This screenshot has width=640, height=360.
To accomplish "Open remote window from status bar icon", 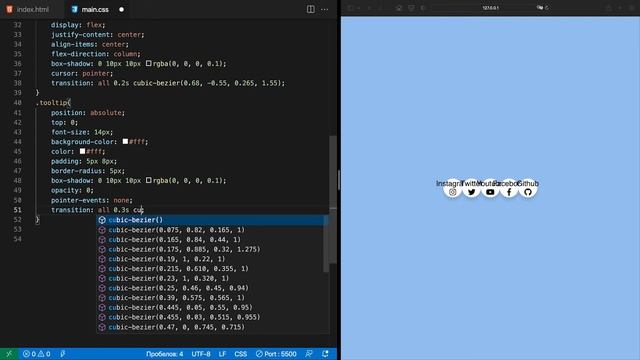I will pos(9,354).
